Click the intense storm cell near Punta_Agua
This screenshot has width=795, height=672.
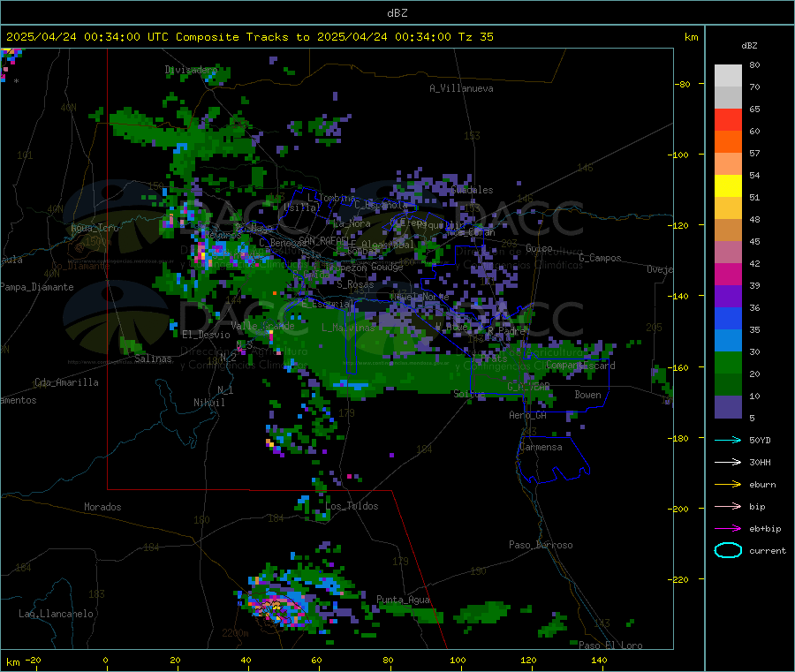[276, 607]
